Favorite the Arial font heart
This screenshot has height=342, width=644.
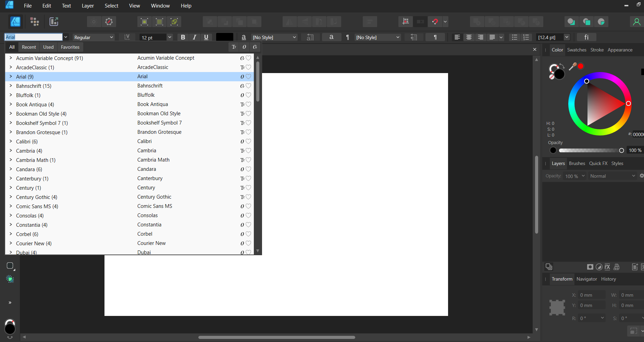[248, 76]
